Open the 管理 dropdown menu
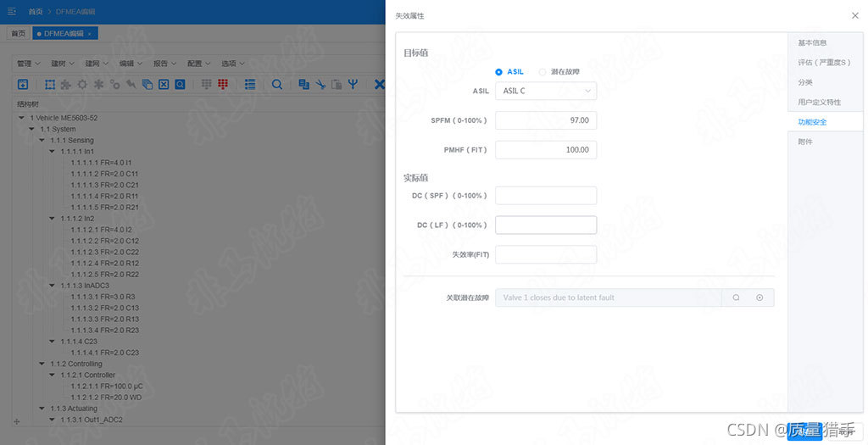This screenshot has width=868, height=445. [x=29, y=64]
